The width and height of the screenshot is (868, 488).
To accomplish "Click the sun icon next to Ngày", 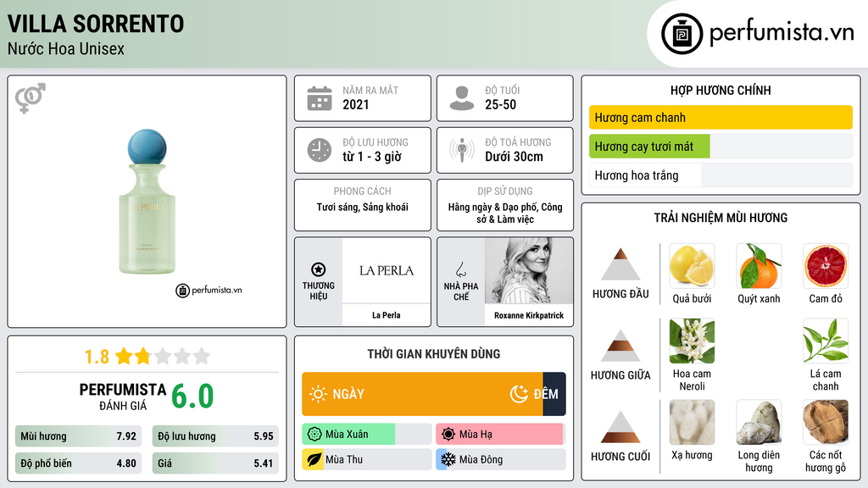I will [x=318, y=394].
